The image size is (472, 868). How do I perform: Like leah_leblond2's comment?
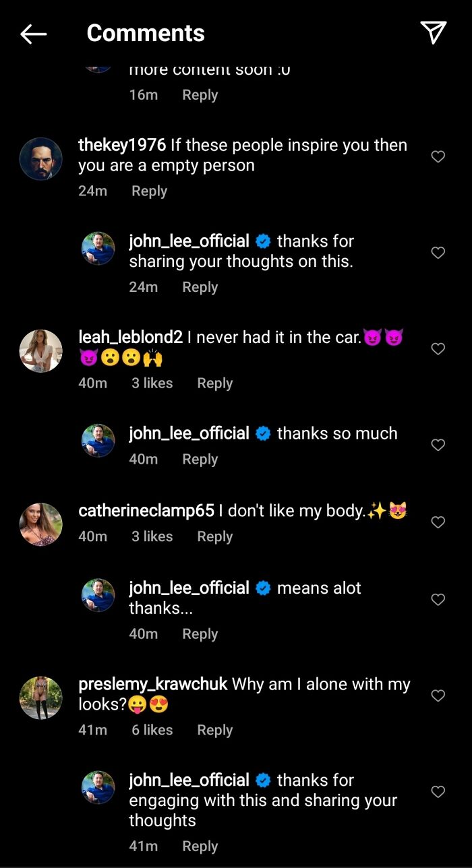438,349
